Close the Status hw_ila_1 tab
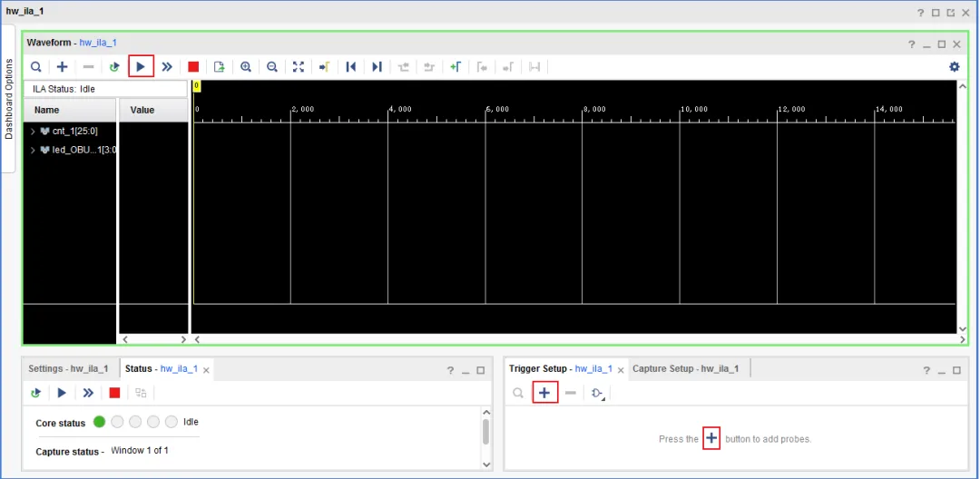 pos(206,370)
